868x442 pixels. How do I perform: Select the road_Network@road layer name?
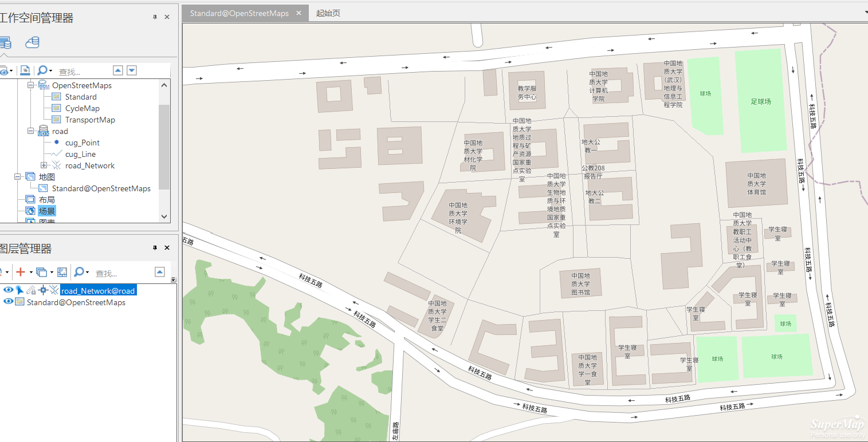pos(98,290)
